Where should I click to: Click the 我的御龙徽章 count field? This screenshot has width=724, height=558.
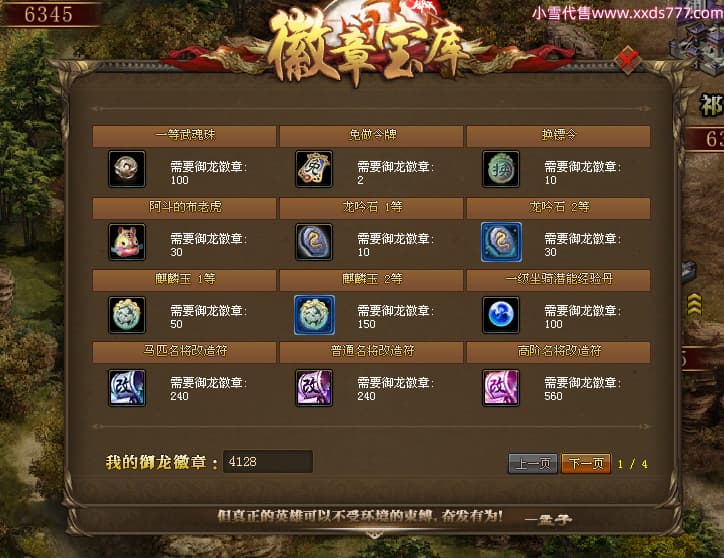coord(268,461)
